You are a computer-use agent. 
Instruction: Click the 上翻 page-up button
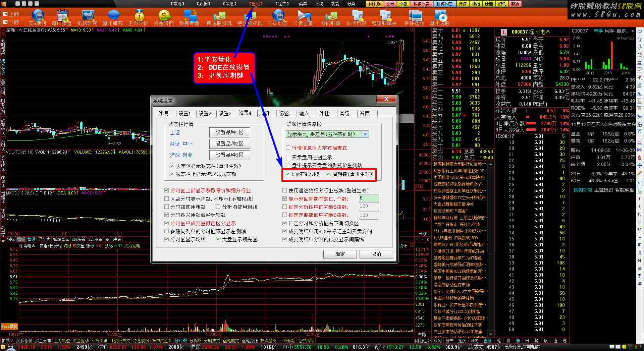pyautogui.click(x=11, y=14)
